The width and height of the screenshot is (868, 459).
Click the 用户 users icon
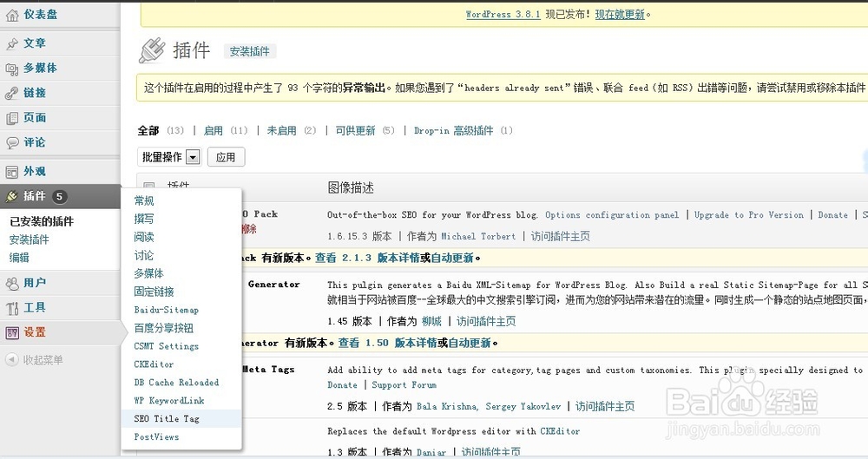(x=11, y=284)
